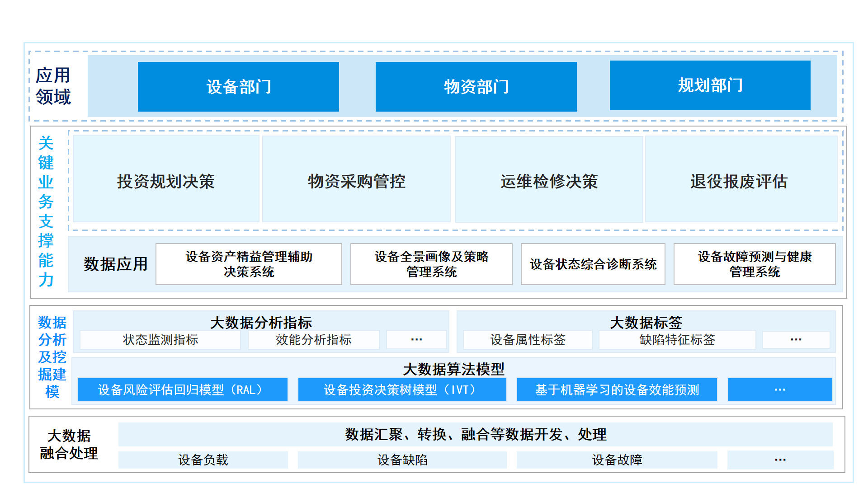The image size is (868, 488).
Task: Click ellipsis cell under 大数据标签
Action: (x=796, y=340)
